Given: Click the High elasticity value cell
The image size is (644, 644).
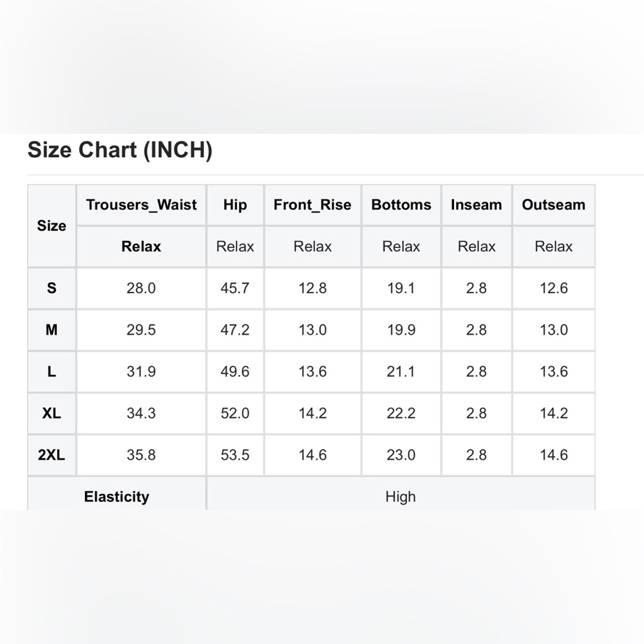Looking at the screenshot, I should (401, 494).
